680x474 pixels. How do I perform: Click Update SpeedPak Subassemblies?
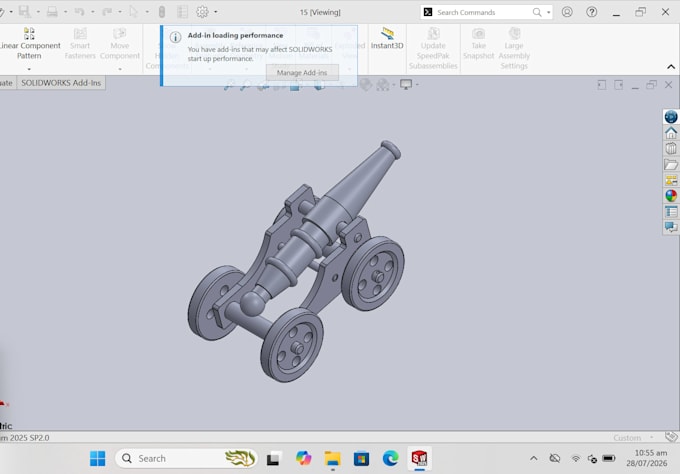point(433,48)
